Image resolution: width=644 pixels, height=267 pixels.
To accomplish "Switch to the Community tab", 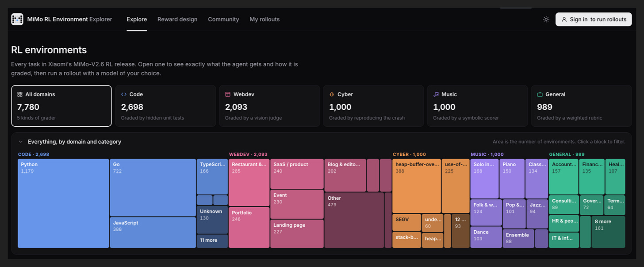I will [x=223, y=19].
